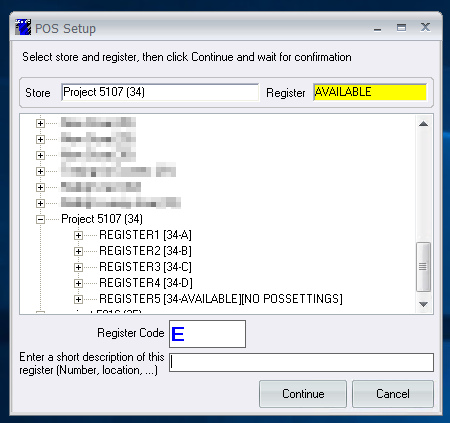Click the tree scrollbar up arrow

click(x=423, y=124)
